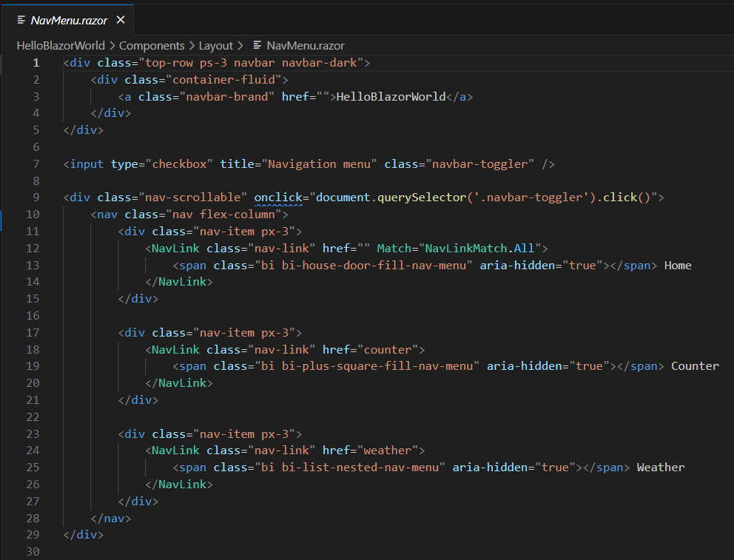This screenshot has height=560, width=734.
Task: Click the Weather label on line 25
Action: coord(659,467)
